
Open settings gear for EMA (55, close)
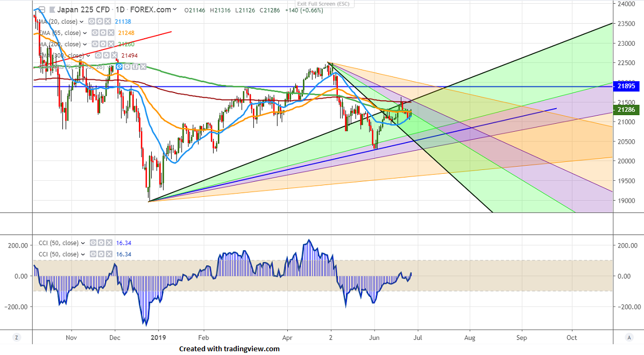coord(103,33)
